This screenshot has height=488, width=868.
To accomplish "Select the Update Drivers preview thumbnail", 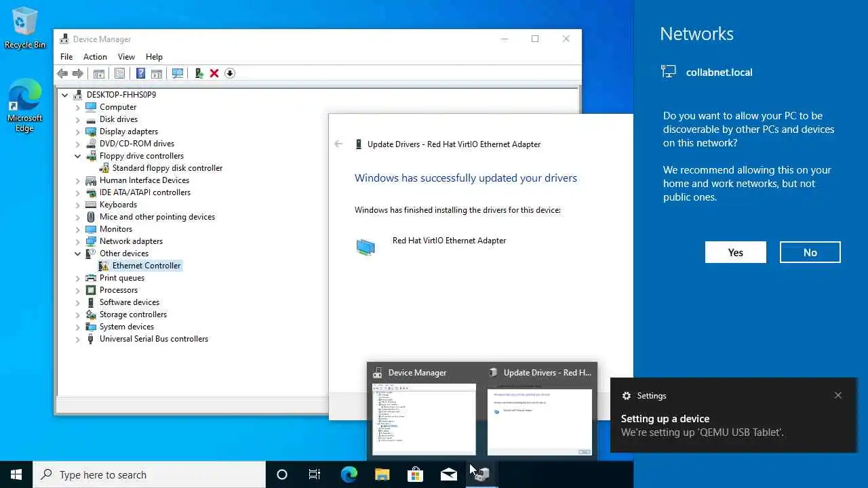I will [540, 411].
